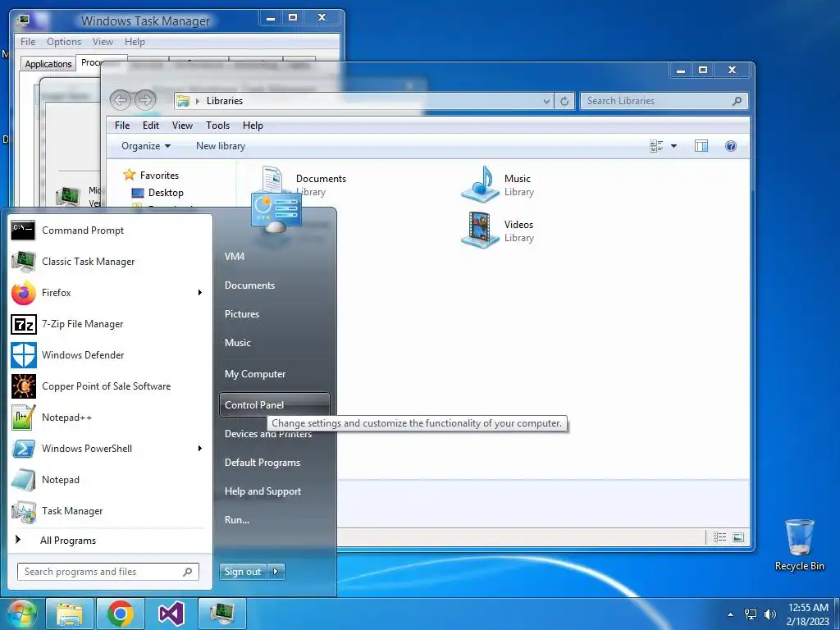This screenshot has width=840, height=630.
Task: Open the change your view button
Action: click(x=656, y=146)
